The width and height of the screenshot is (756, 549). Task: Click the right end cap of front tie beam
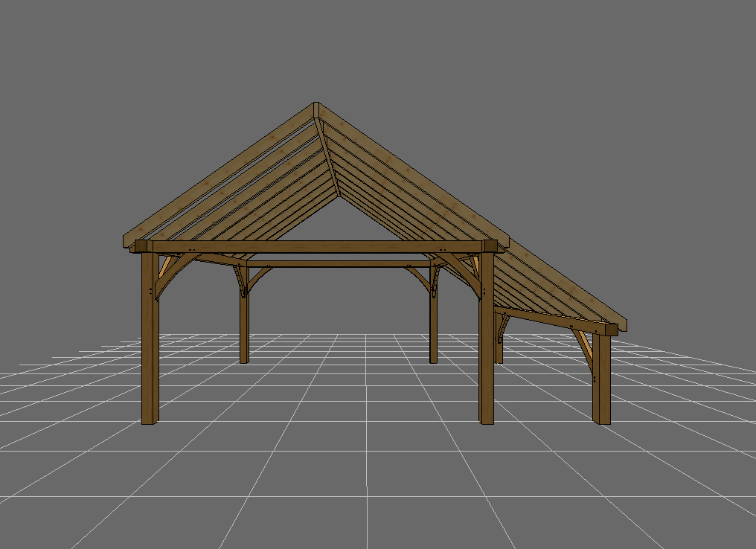coord(490,246)
